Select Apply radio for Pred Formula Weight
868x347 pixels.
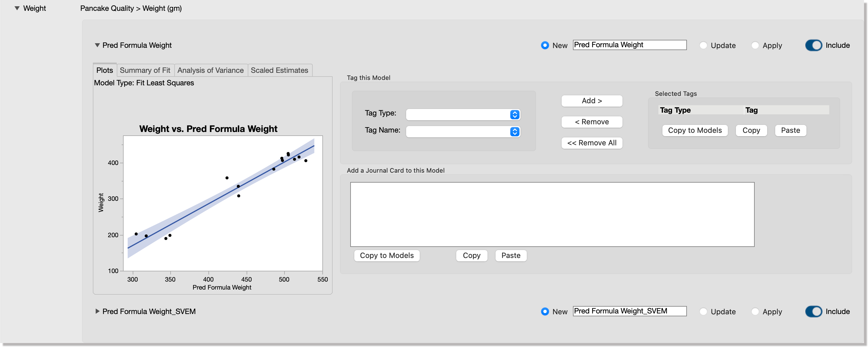pyautogui.click(x=755, y=46)
